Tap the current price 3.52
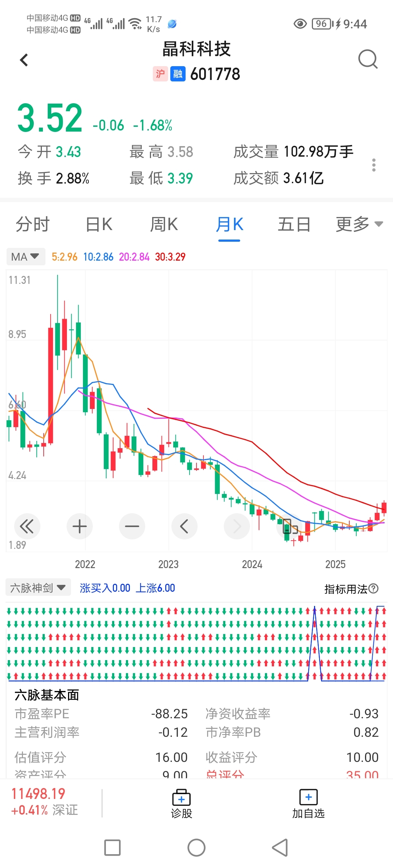 pos(50,118)
